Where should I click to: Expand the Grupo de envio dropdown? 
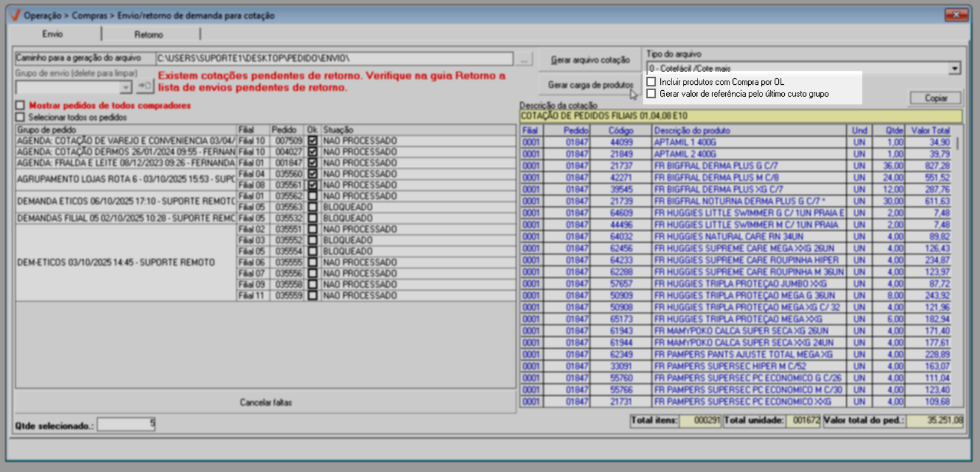pos(126,87)
